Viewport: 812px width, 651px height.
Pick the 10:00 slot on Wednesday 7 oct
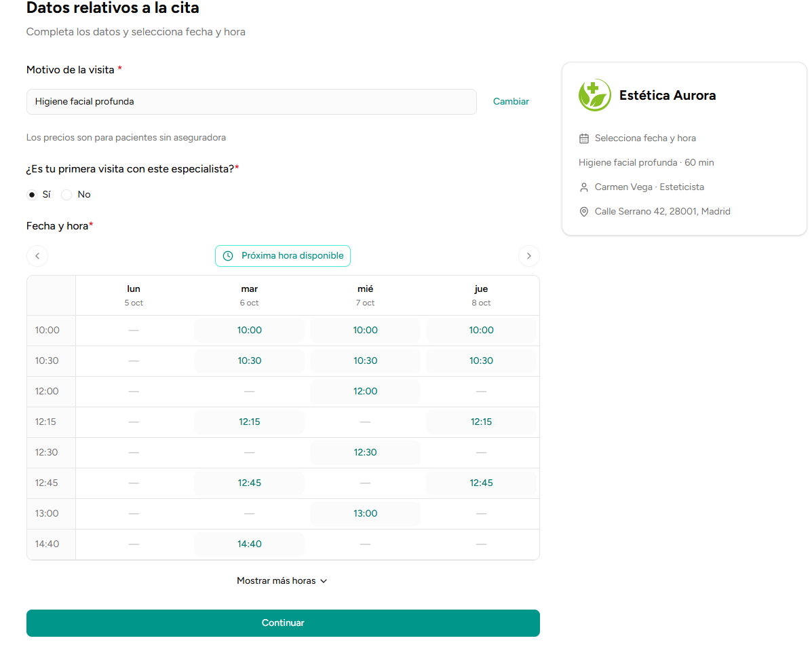tap(365, 331)
